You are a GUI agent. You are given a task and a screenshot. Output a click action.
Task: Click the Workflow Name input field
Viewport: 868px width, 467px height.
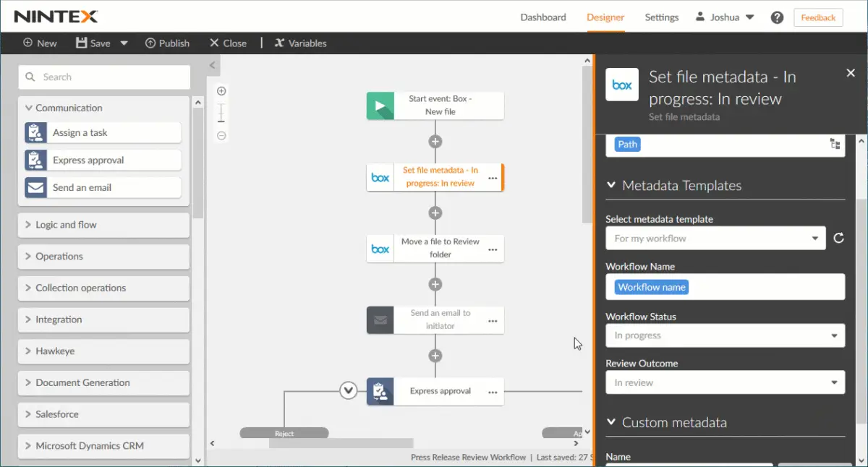[725, 287]
